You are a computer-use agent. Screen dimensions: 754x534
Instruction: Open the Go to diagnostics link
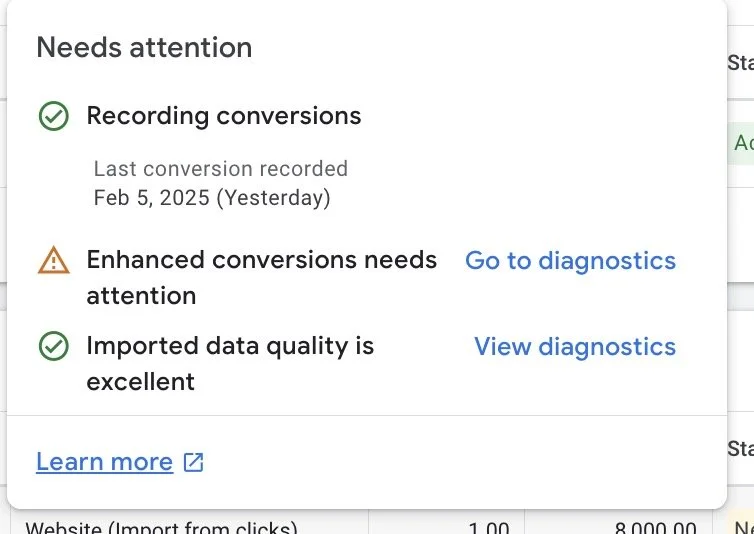[570, 261]
